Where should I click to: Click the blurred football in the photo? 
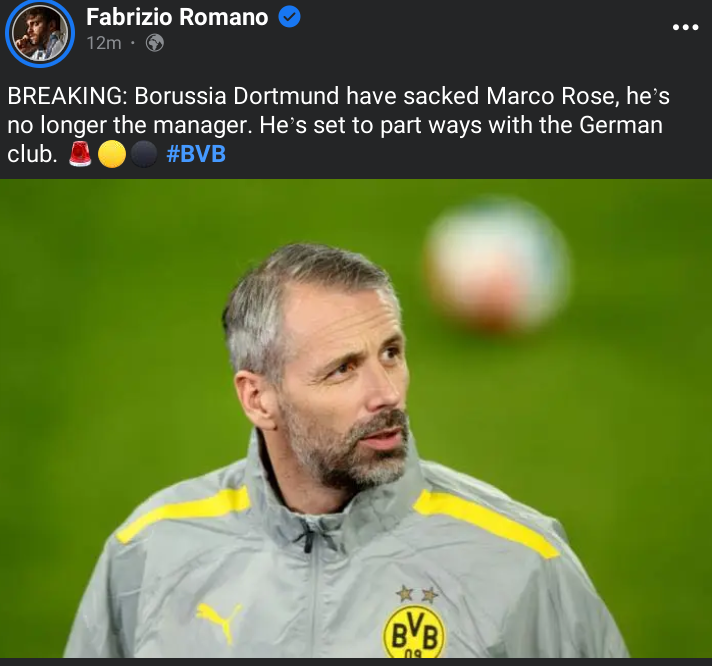click(497, 265)
